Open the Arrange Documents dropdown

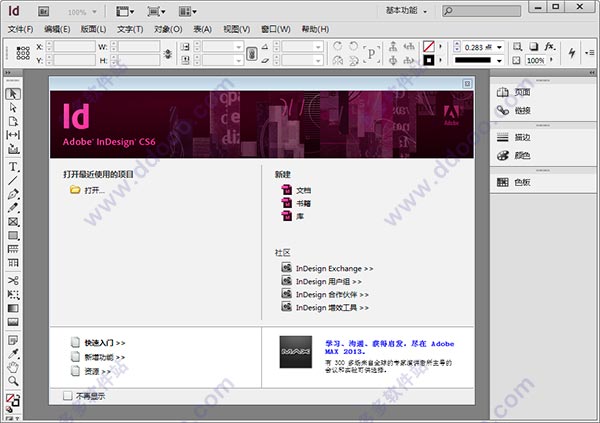(x=188, y=12)
